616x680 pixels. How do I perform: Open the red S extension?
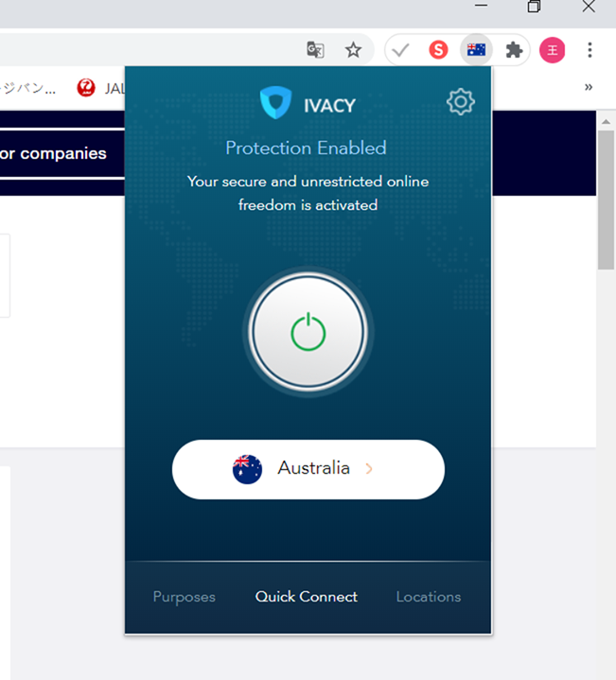pos(438,50)
